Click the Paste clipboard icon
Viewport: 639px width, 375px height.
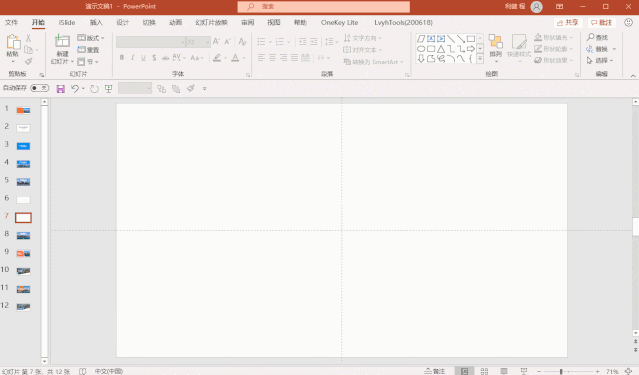tap(13, 42)
